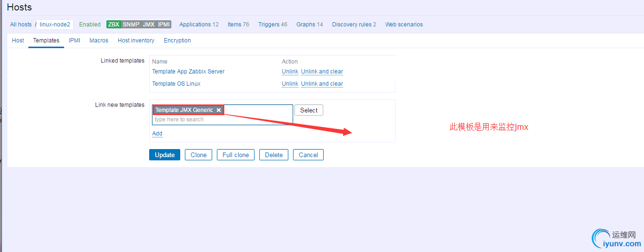644x252 pixels.
Task: Click the Update button
Action: pyautogui.click(x=165, y=155)
